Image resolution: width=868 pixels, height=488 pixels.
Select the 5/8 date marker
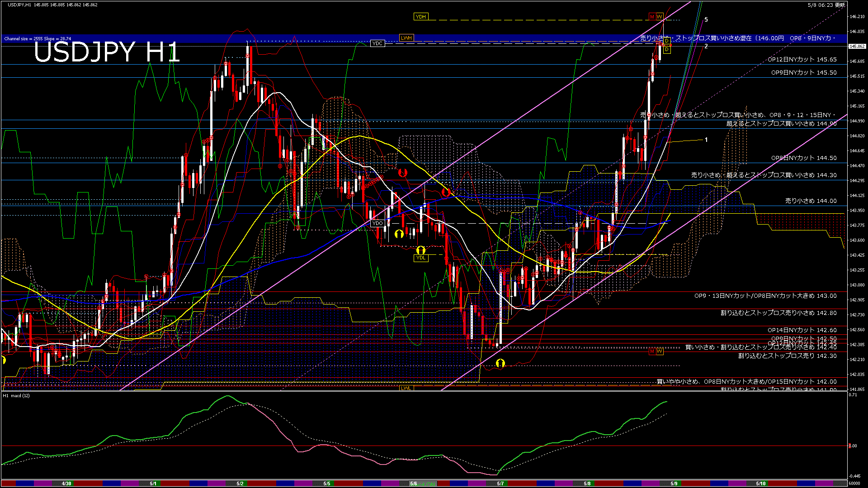click(x=587, y=483)
